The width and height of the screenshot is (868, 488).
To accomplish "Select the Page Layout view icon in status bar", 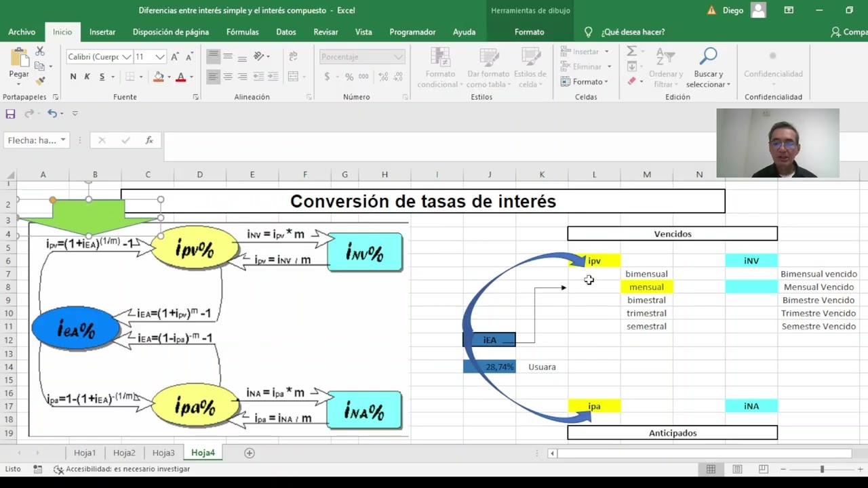I will (737, 469).
